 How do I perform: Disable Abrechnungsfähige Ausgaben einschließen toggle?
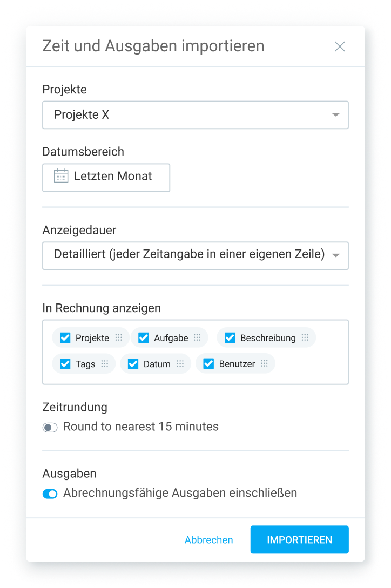click(x=50, y=494)
